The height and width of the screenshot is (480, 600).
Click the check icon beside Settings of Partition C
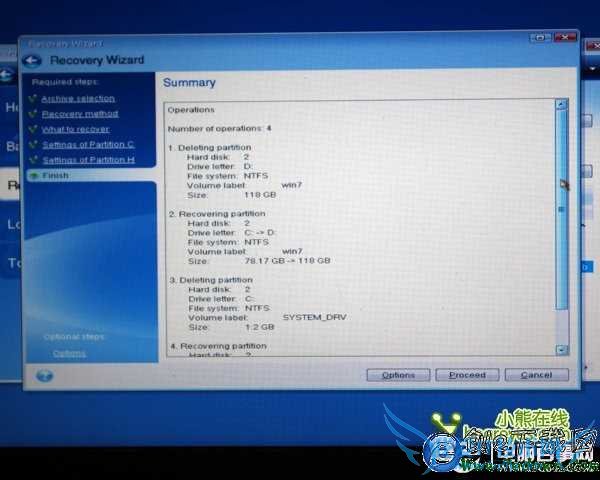tap(34, 144)
